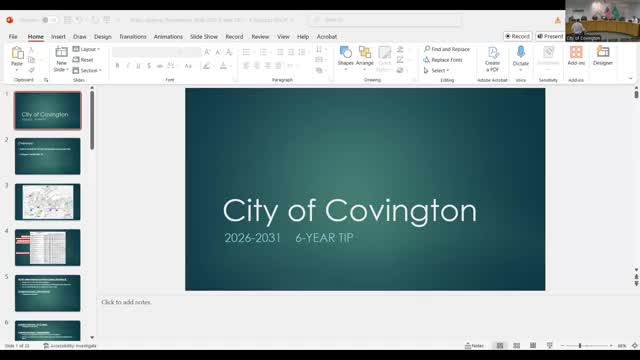Image resolution: width=640 pixels, height=360 pixels.
Task: Click the Present button
Action: click(x=550, y=36)
